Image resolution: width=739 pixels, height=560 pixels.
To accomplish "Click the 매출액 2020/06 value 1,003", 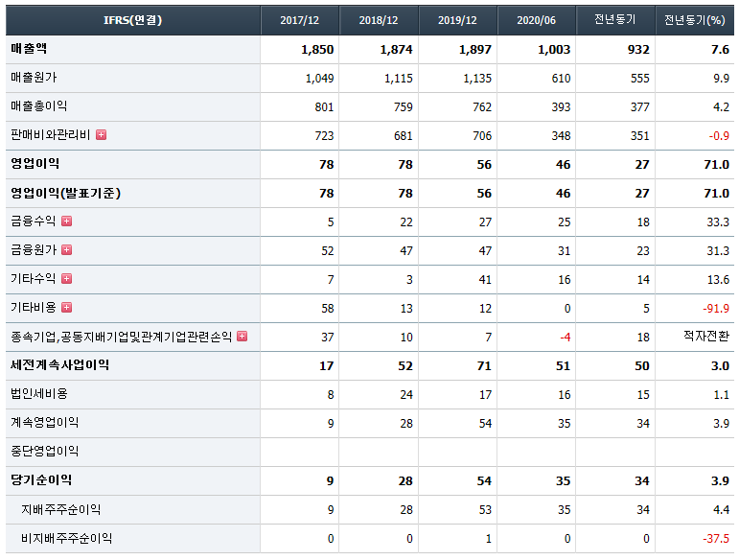I will (x=554, y=50).
